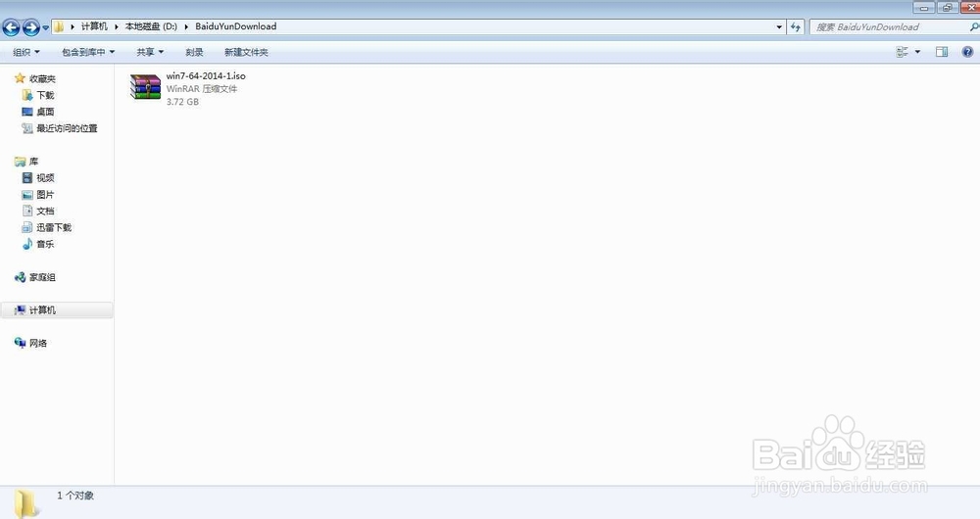Select 网络 in navigation pane
980x519 pixels.
click(38, 343)
